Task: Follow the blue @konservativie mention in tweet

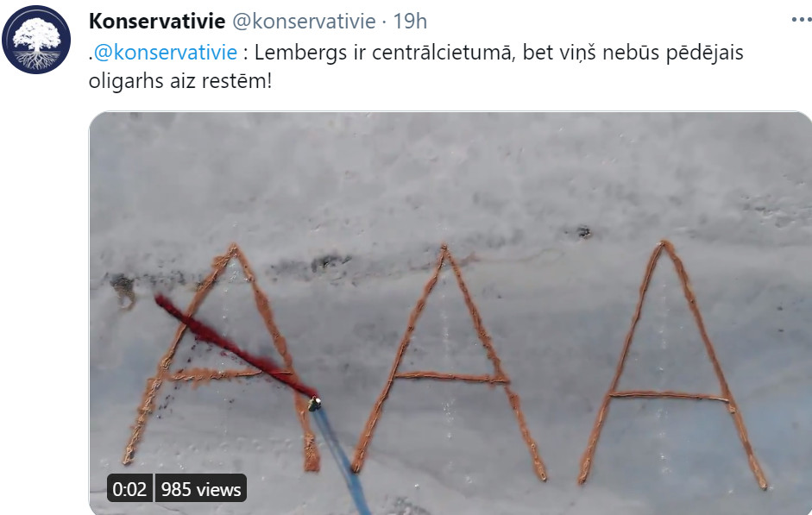Action: 165,53
